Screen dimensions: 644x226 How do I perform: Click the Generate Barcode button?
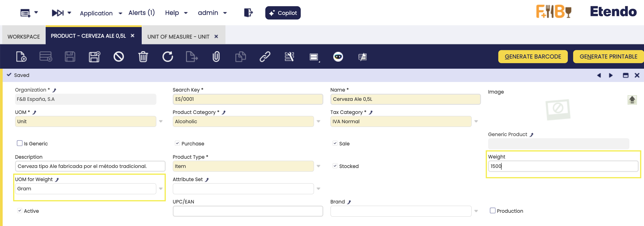pyautogui.click(x=533, y=56)
